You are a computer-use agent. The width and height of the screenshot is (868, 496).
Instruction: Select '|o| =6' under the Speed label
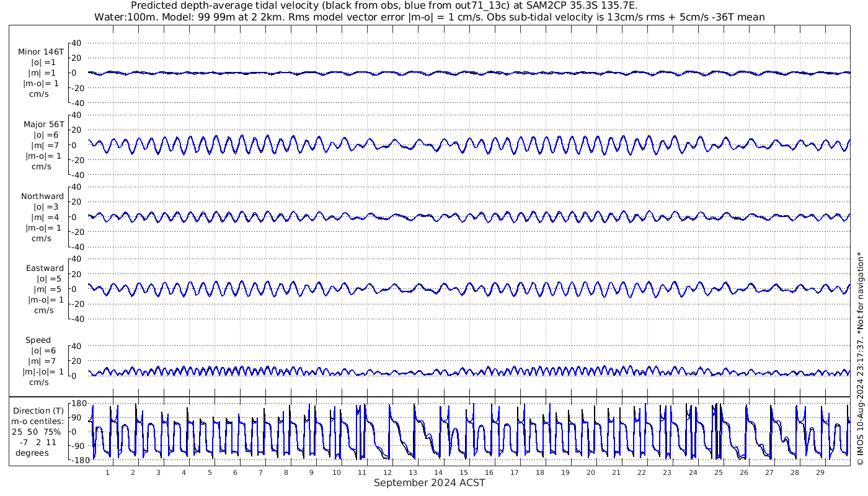pyautogui.click(x=43, y=351)
